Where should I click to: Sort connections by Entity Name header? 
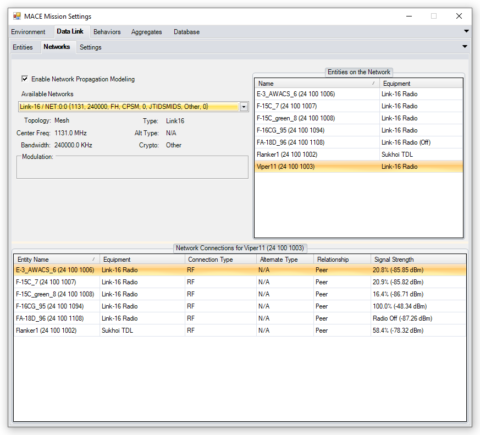57,259
